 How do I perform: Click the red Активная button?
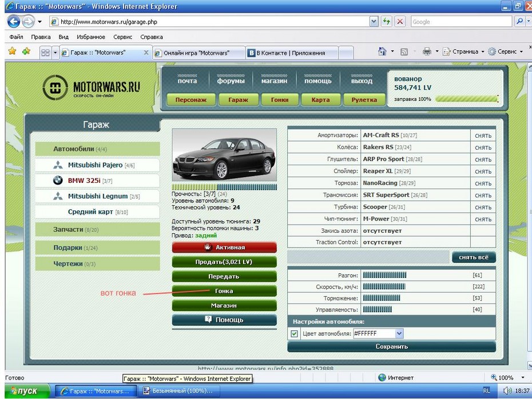[224, 247]
